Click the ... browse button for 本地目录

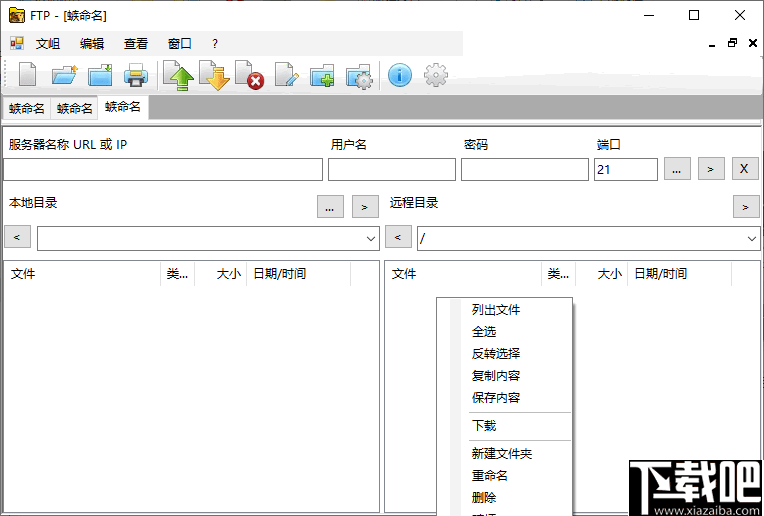tap(330, 207)
